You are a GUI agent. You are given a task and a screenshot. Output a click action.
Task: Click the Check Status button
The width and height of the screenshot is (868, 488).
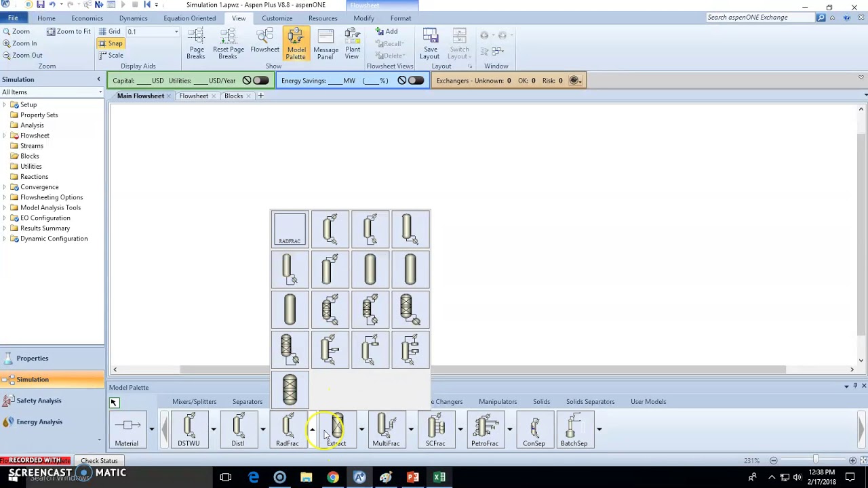pyautogui.click(x=99, y=461)
